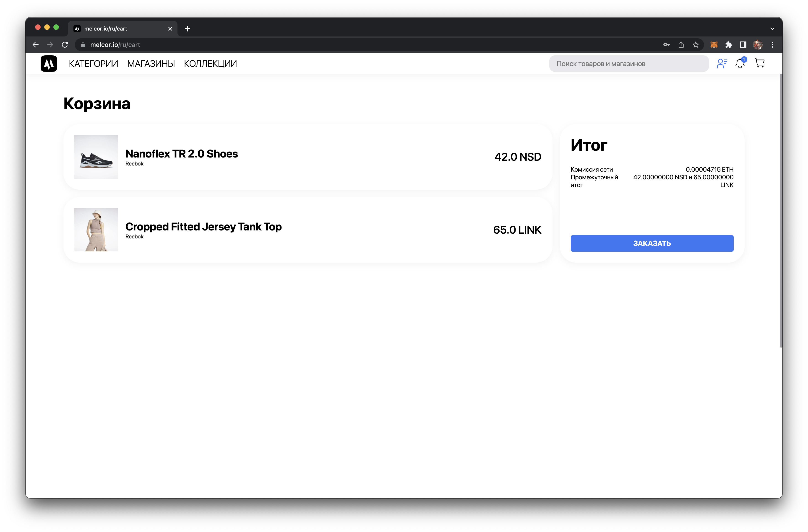The height and width of the screenshot is (532, 808).
Task: Open the Chrome three-dot menu
Action: (772, 45)
